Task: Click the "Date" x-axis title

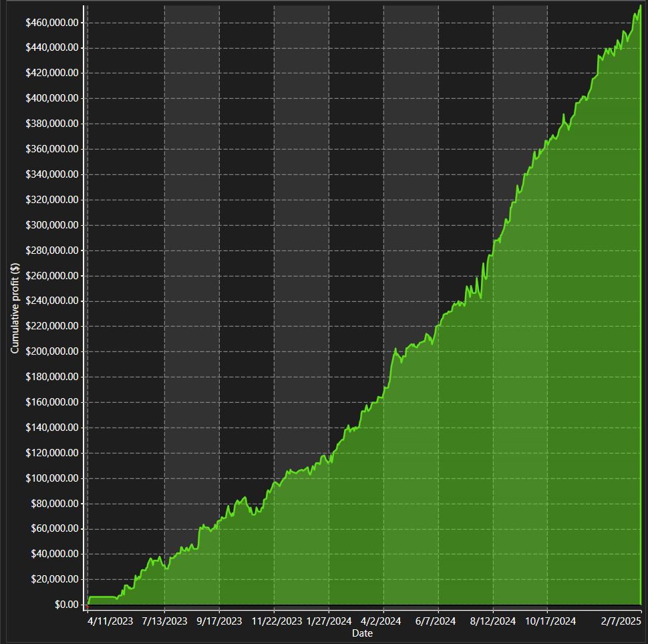Action: (x=362, y=633)
